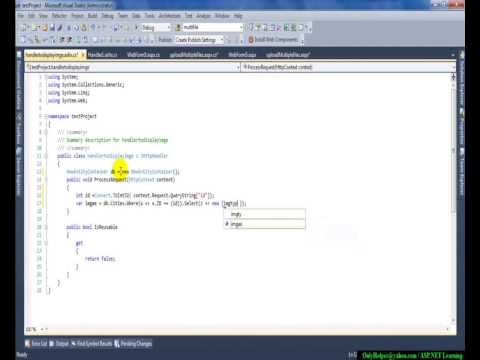The image size is (480, 360).
Task: Open the Output panel tab
Action: click(59, 344)
